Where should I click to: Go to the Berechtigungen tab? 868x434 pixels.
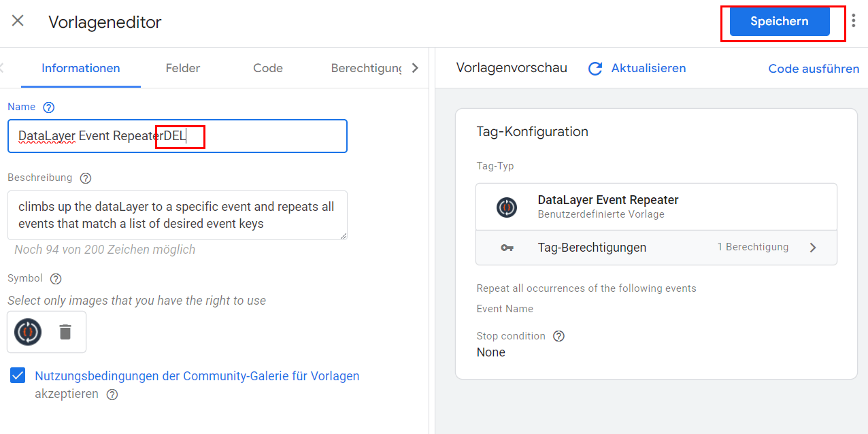366,68
